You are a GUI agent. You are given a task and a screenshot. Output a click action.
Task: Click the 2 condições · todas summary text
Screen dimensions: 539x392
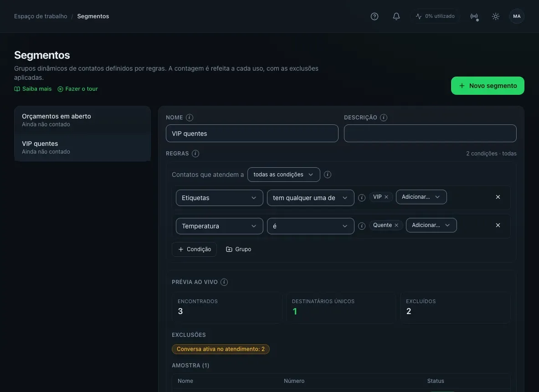[x=491, y=153]
